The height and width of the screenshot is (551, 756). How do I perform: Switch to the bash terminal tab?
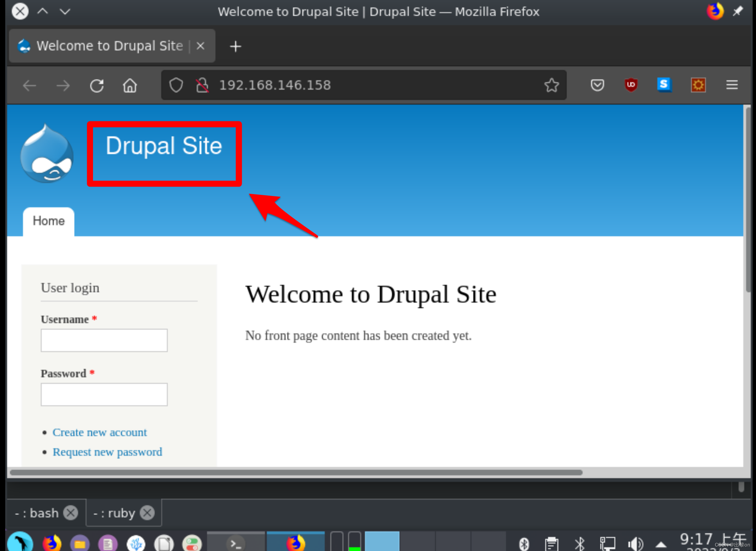[37, 513]
